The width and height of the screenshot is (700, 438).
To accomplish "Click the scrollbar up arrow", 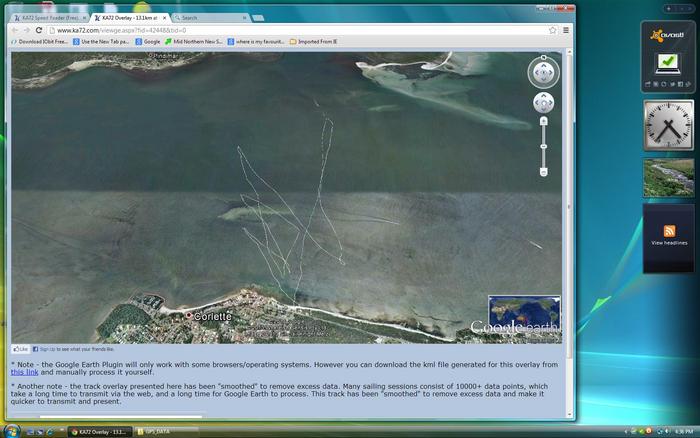I will tap(569, 52).
